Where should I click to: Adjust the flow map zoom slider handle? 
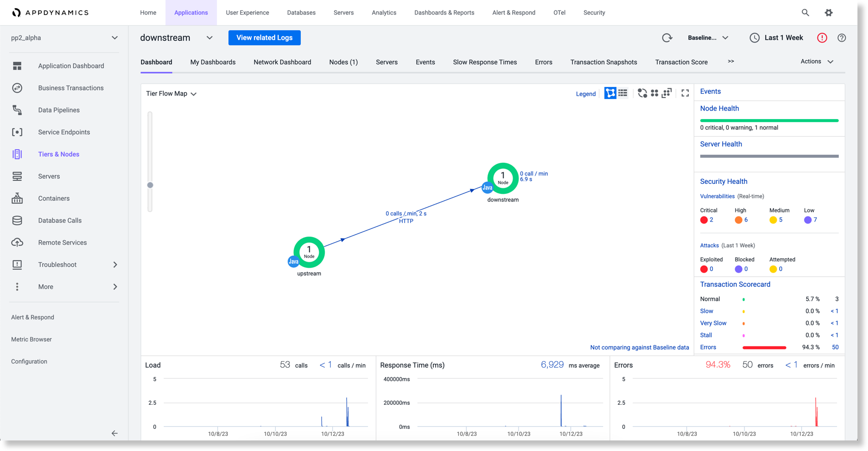click(x=150, y=185)
